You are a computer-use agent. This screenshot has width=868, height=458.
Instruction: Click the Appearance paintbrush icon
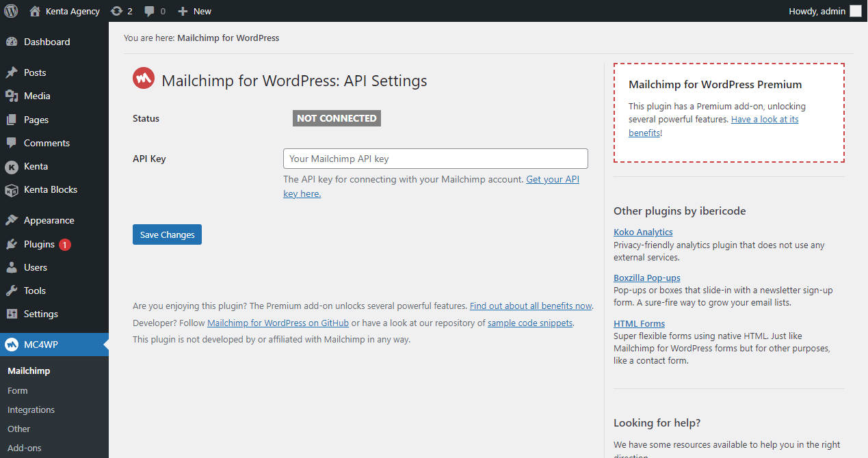[x=12, y=220]
